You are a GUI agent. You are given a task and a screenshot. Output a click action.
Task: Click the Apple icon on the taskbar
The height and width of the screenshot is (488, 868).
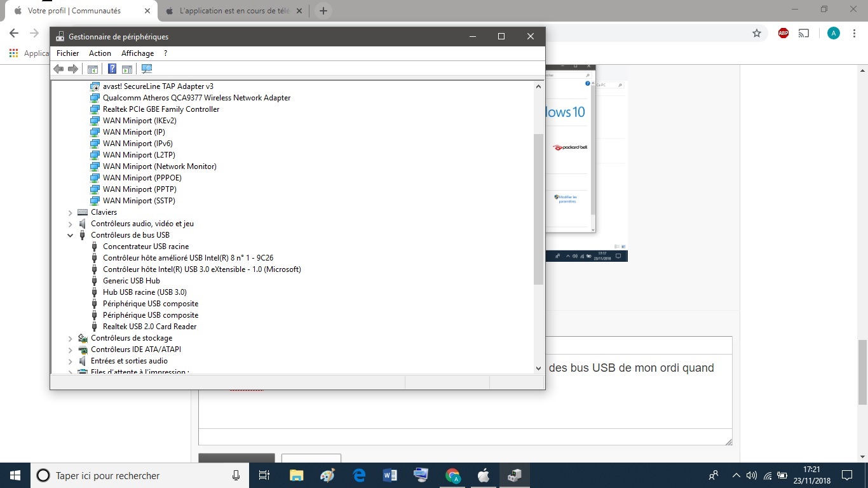(484, 475)
